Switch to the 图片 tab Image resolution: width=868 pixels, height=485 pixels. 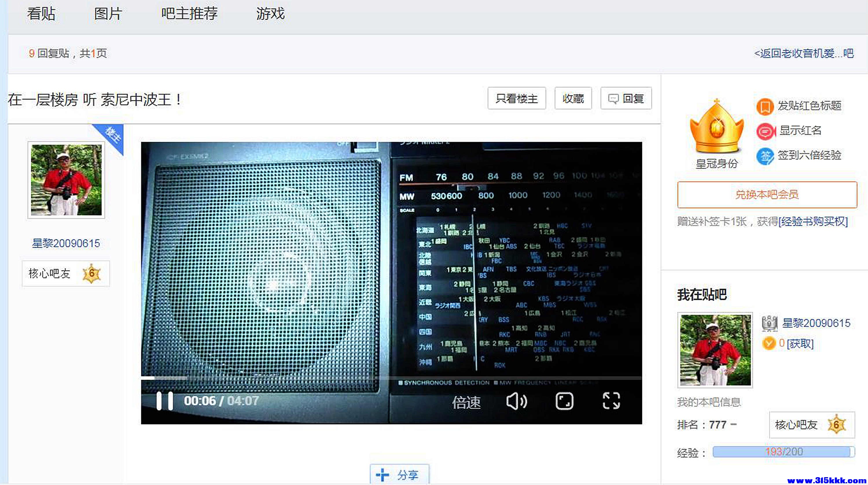(108, 14)
